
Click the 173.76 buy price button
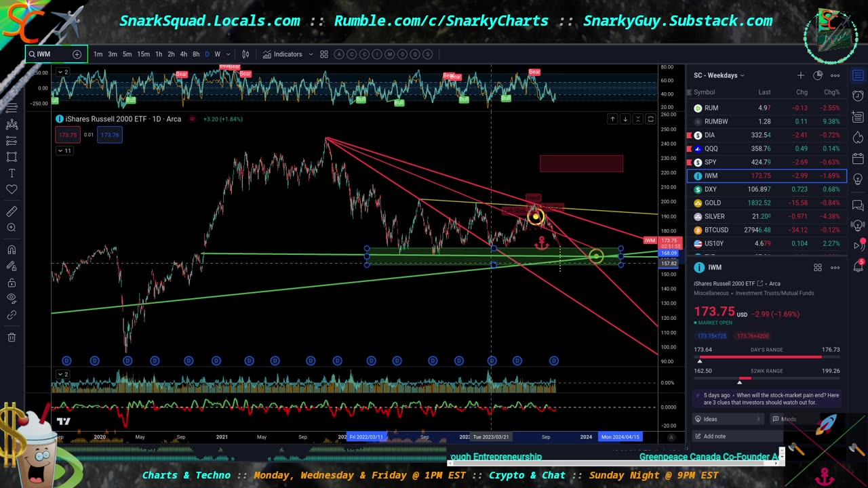[x=110, y=135]
